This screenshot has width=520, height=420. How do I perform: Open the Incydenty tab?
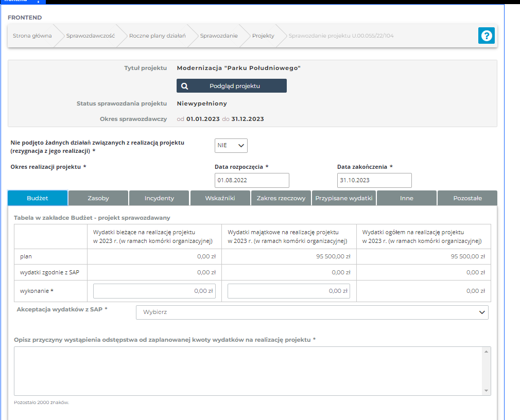pyautogui.click(x=159, y=198)
